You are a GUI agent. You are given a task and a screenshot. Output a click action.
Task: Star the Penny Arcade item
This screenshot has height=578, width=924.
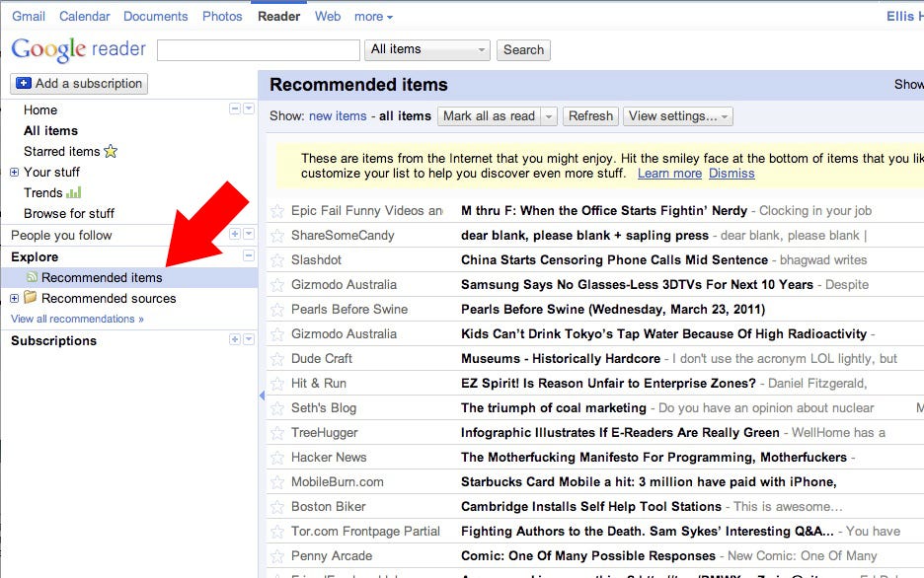pos(277,557)
